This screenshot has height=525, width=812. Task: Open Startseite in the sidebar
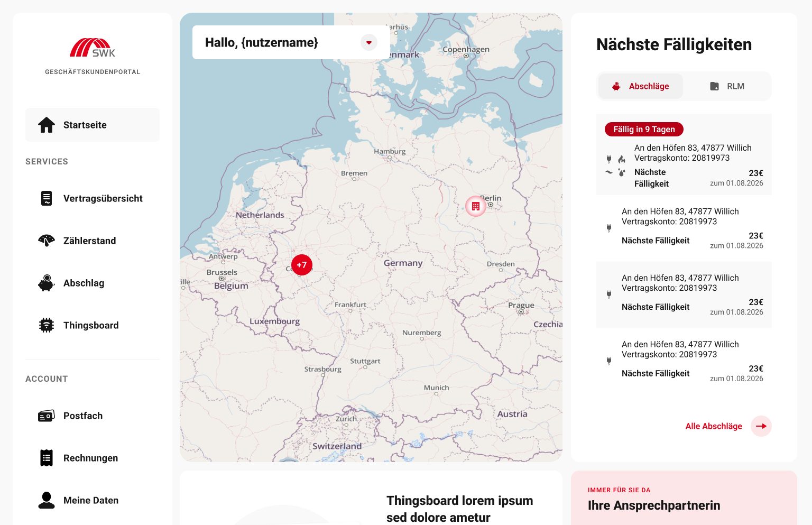coord(93,125)
